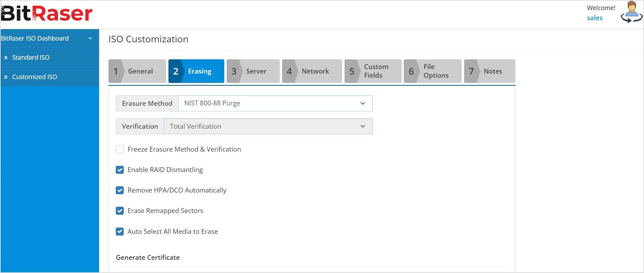Image resolution: width=644 pixels, height=273 pixels.
Task: Open the Verification dropdown
Action: pyautogui.click(x=268, y=126)
